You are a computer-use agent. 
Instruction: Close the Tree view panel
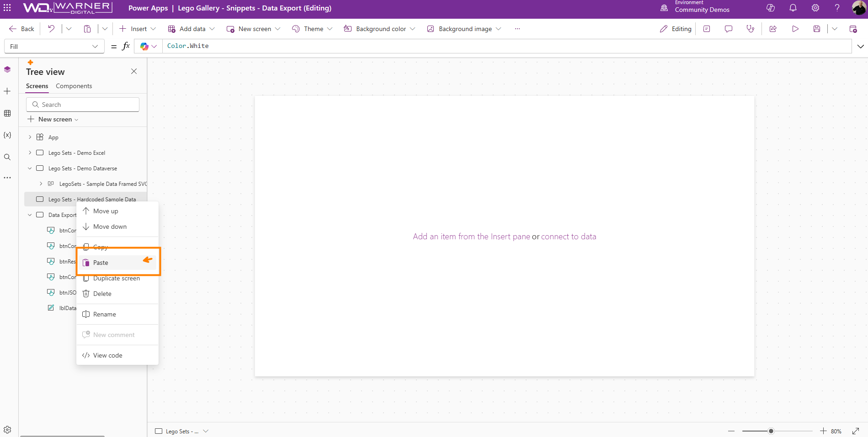tap(134, 71)
